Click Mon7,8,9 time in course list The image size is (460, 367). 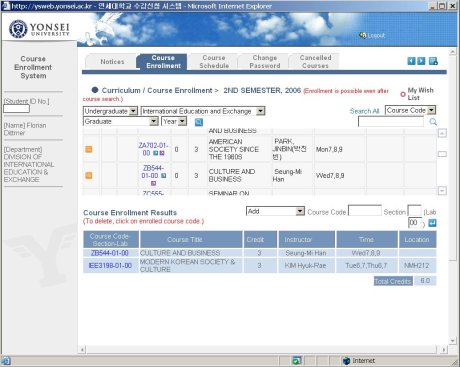click(329, 149)
